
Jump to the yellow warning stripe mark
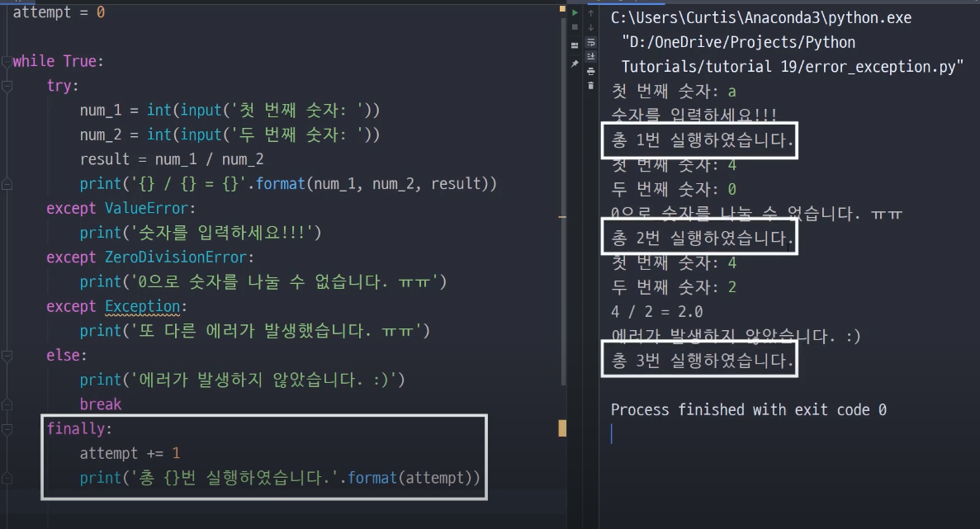pos(562,217)
